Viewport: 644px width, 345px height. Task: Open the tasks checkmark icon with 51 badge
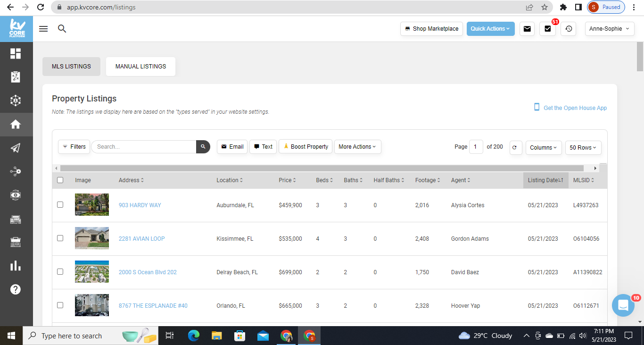tap(548, 29)
